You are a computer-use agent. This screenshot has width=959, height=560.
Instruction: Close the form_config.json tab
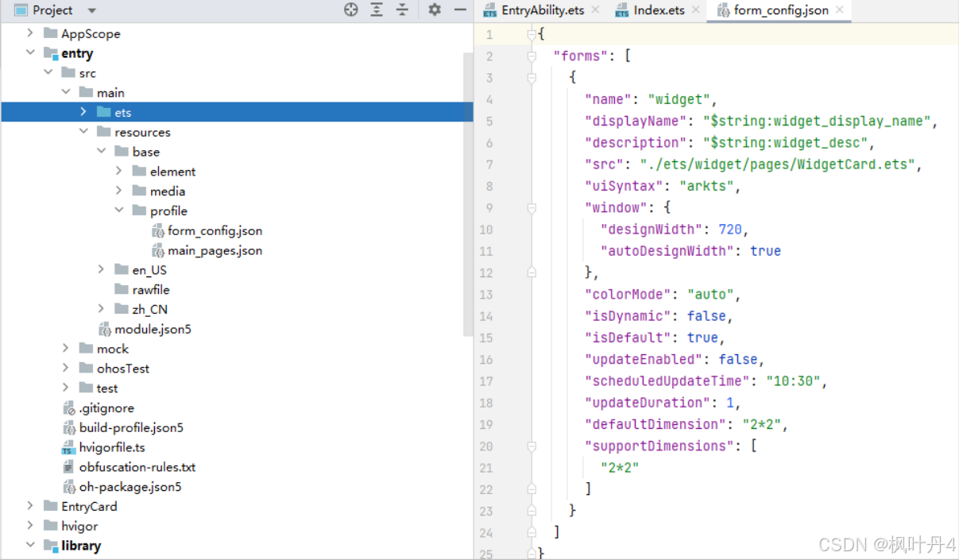[839, 10]
